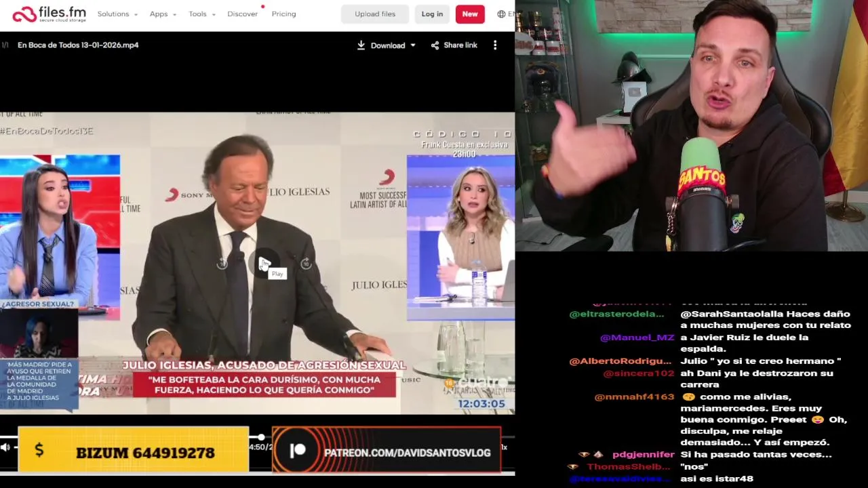Click chat username @AlbertoRodrigu...
The height and width of the screenshot is (488, 868).
click(620, 361)
